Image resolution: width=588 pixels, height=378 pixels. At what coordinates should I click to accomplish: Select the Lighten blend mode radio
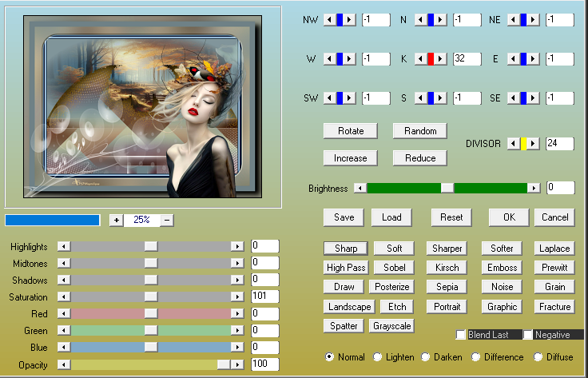click(377, 357)
